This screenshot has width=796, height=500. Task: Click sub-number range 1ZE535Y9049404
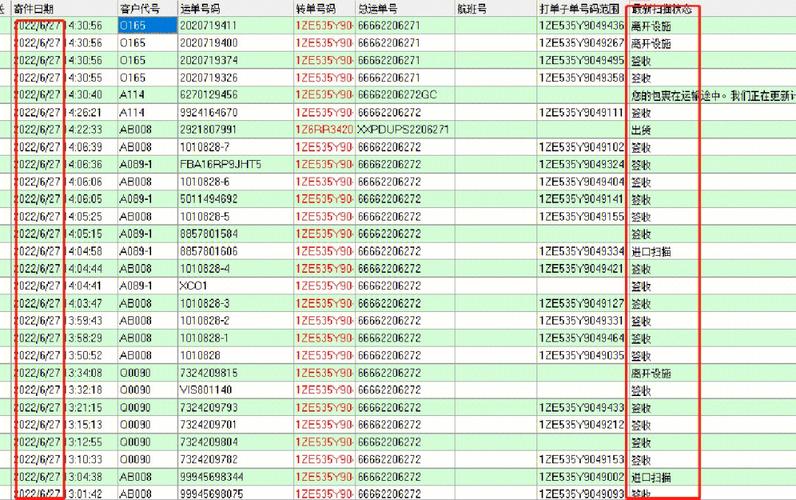[x=582, y=182]
